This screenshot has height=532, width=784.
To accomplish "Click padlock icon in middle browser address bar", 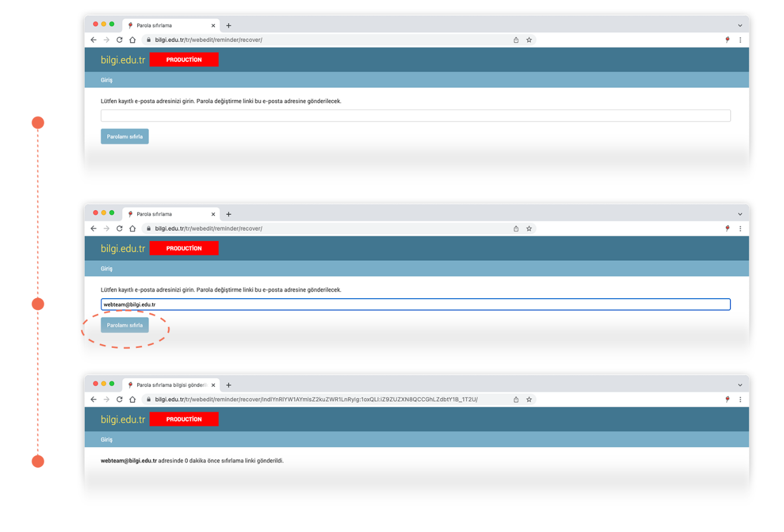I will point(148,229).
